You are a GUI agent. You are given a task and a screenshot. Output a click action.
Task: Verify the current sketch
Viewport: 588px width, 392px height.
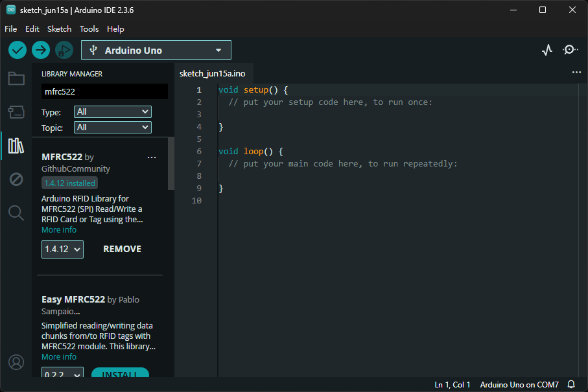(x=17, y=50)
